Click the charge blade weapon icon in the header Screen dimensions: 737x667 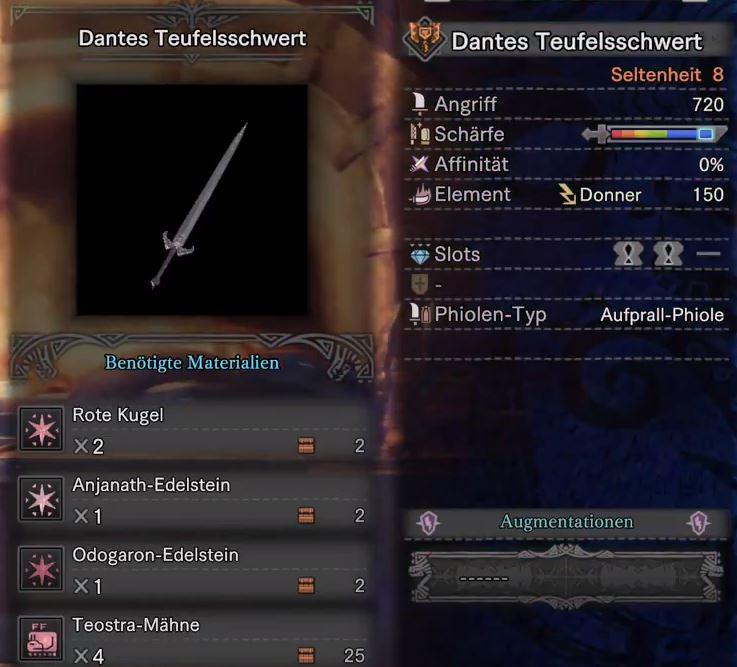424,39
